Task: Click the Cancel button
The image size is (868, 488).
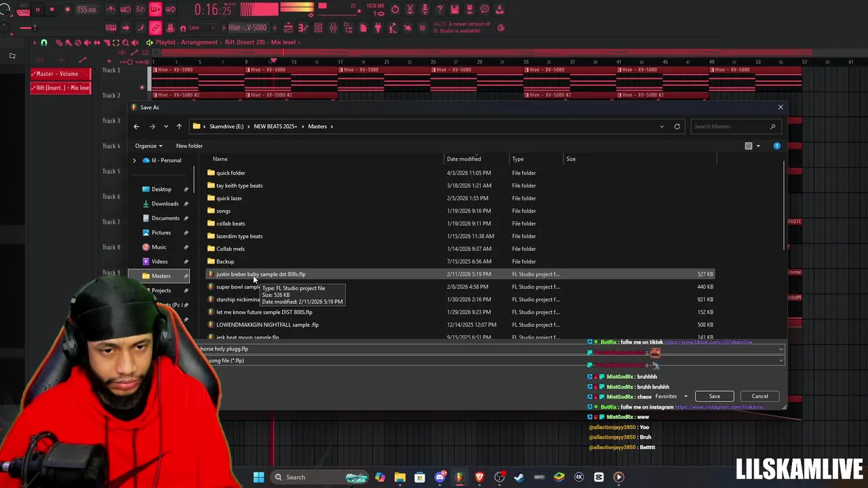Action: pyautogui.click(x=759, y=396)
